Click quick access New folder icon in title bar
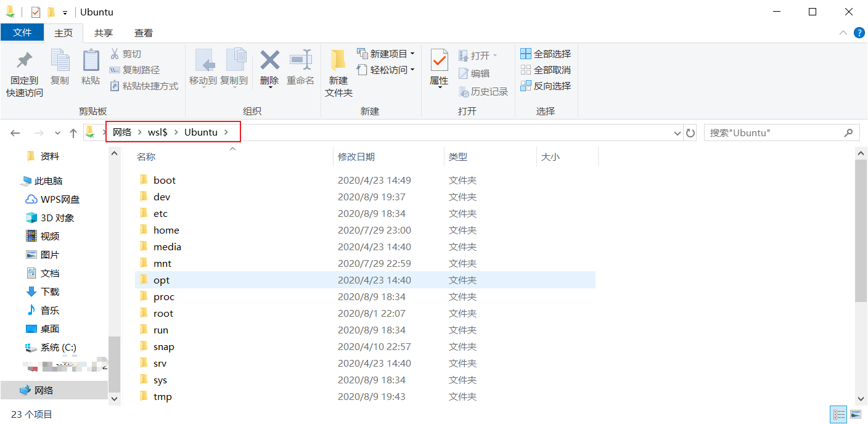868x424 pixels. coord(51,12)
